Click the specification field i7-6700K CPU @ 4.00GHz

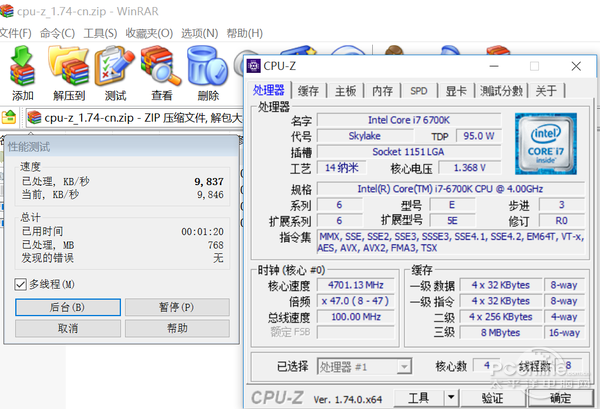click(x=451, y=189)
